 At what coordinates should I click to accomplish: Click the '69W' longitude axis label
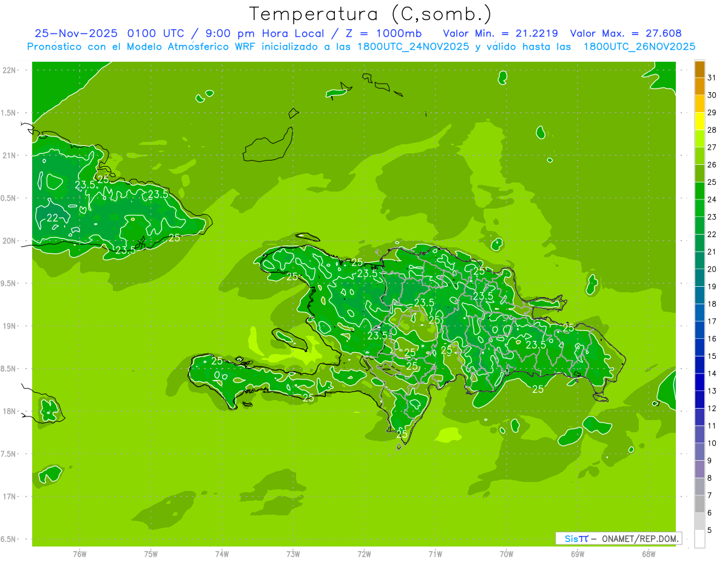coord(578,554)
